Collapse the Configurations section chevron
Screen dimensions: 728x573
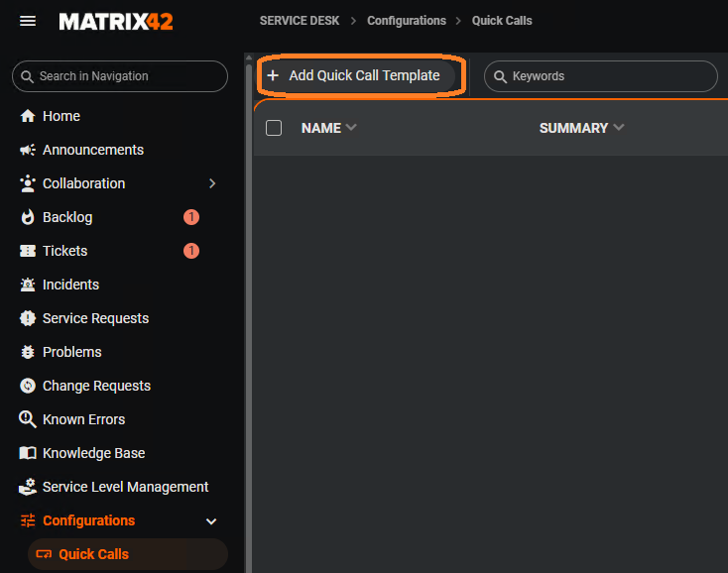click(x=210, y=520)
